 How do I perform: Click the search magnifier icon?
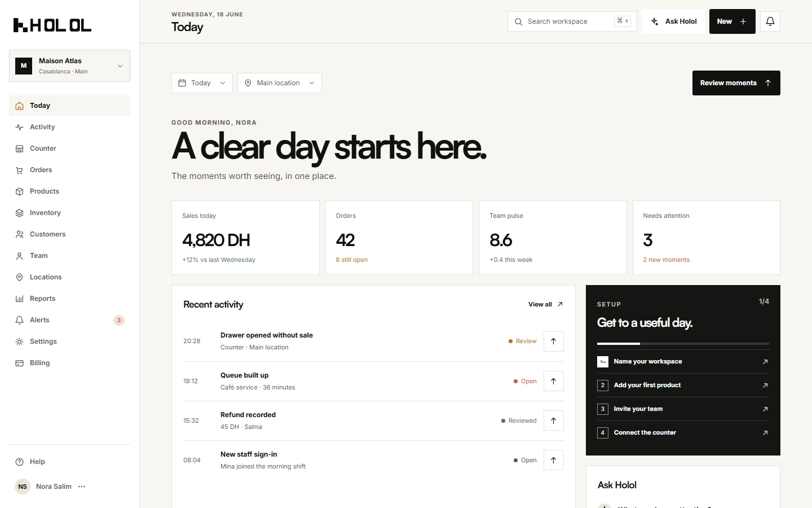tap(518, 22)
